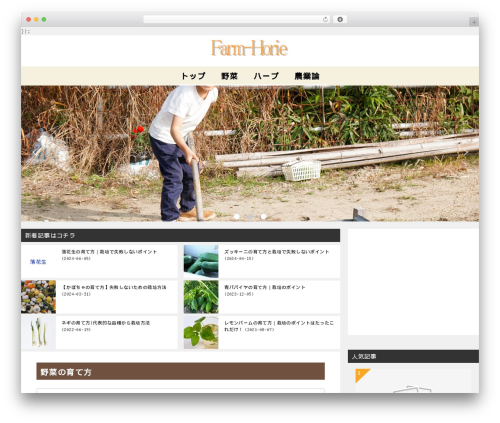
Task: Click the green papaya photo thumbnail
Action: click(201, 297)
